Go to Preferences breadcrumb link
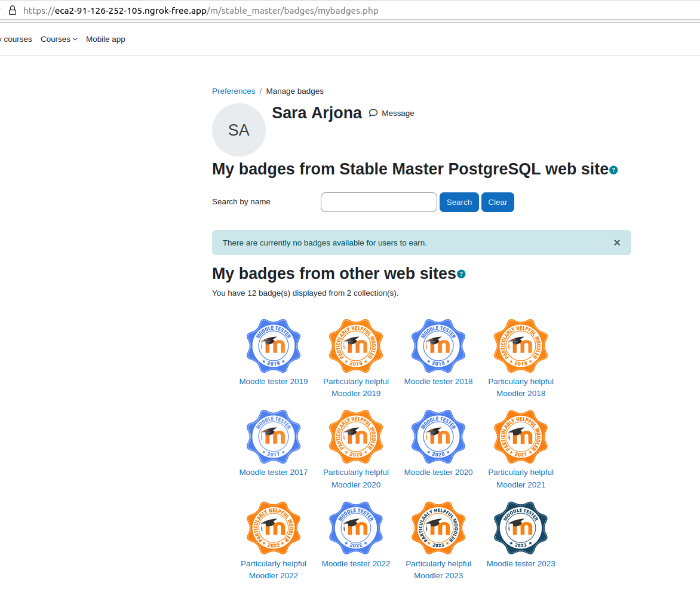Screen dimensions: 700x592 [x=234, y=91]
